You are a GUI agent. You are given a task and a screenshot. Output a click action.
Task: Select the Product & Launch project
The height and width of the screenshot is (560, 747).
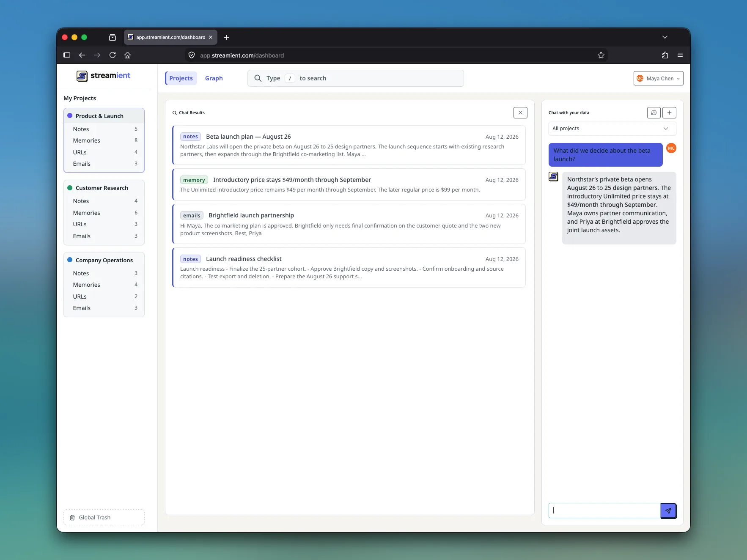tap(104, 116)
